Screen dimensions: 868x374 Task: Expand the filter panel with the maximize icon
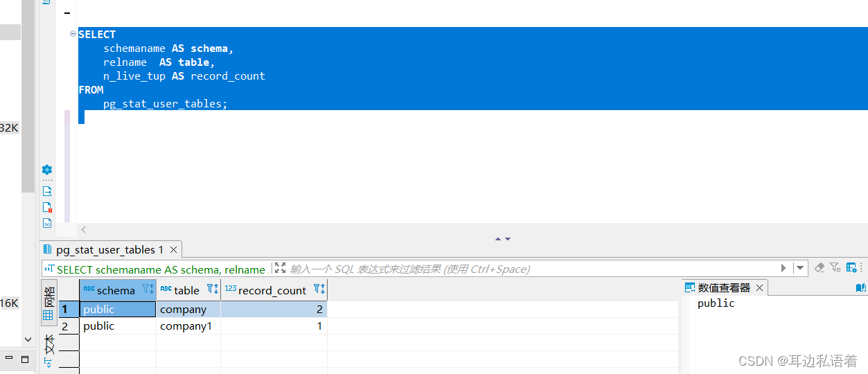280,268
